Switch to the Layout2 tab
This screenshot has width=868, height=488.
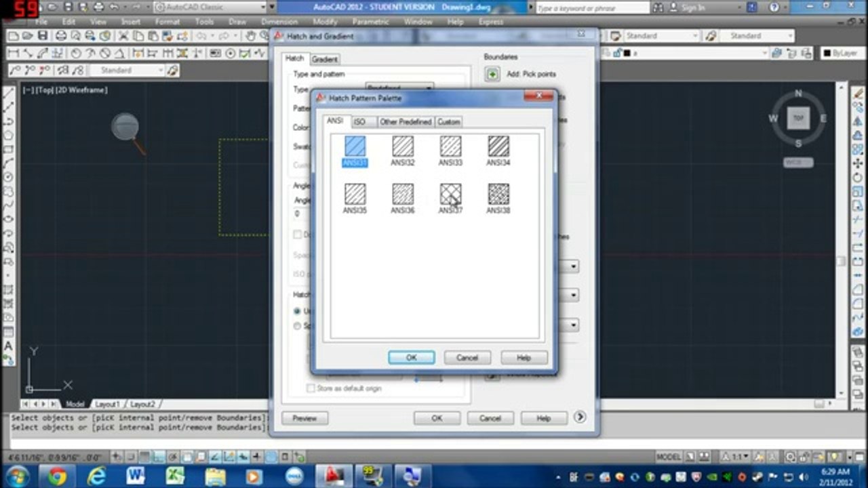142,404
